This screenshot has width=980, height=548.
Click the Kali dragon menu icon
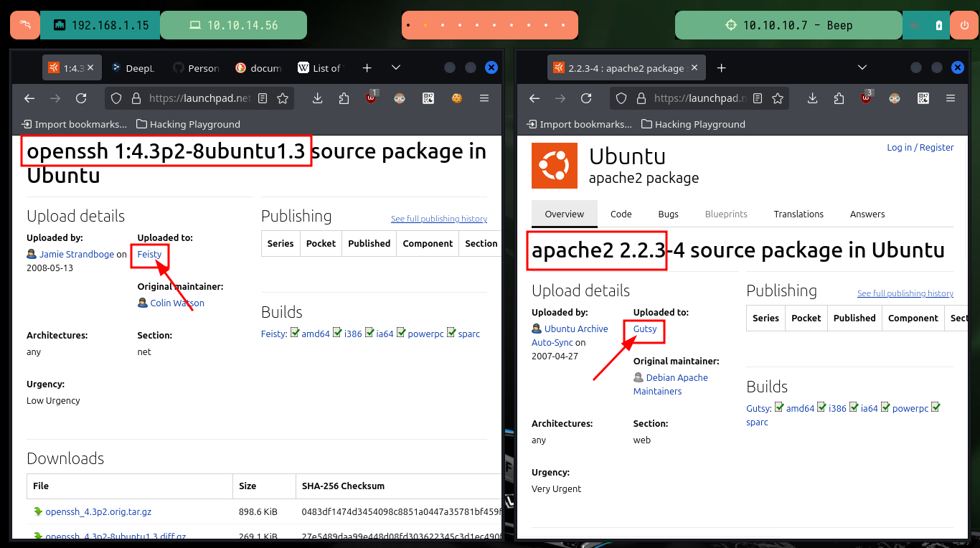point(24,25)
